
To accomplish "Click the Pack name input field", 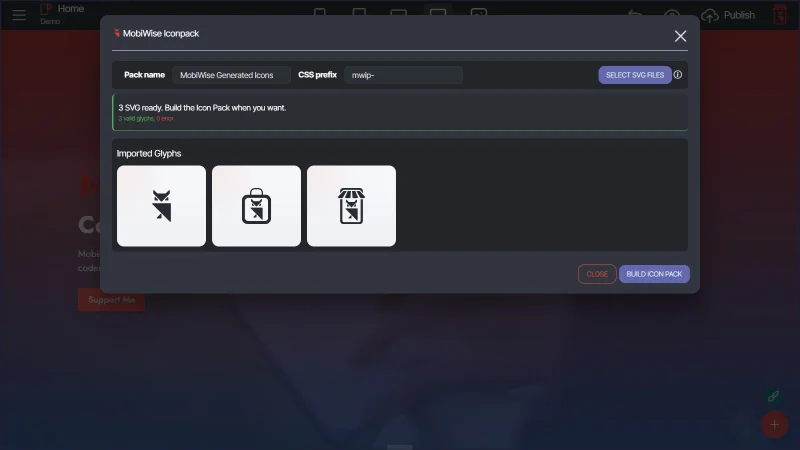I will tap(231, 75).
